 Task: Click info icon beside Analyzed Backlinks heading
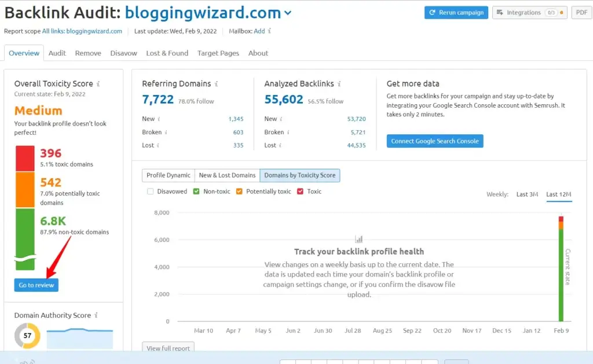(339, 84)
